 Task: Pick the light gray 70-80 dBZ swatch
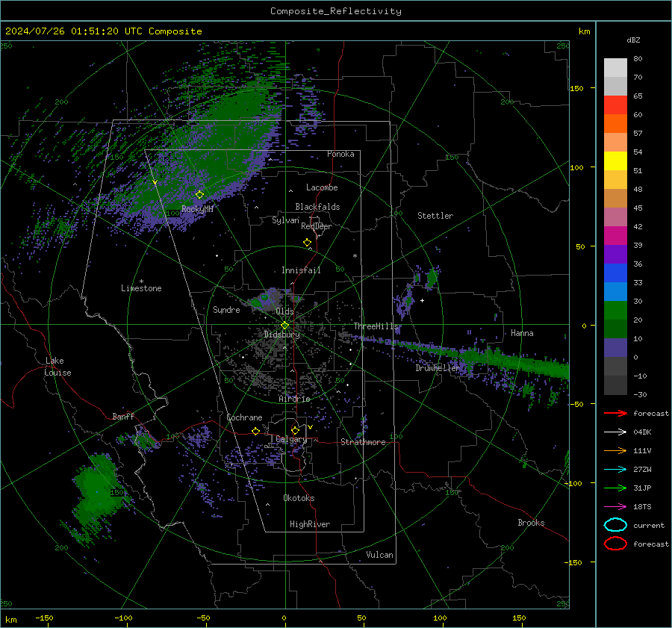click(615, 67)
